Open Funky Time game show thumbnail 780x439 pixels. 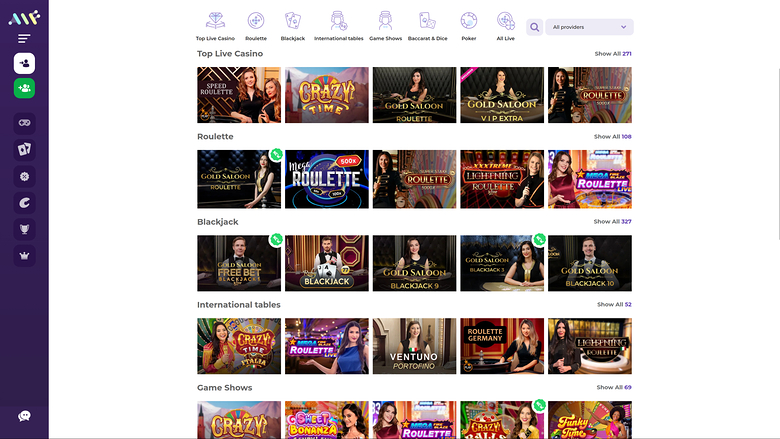tap(589, 420)
